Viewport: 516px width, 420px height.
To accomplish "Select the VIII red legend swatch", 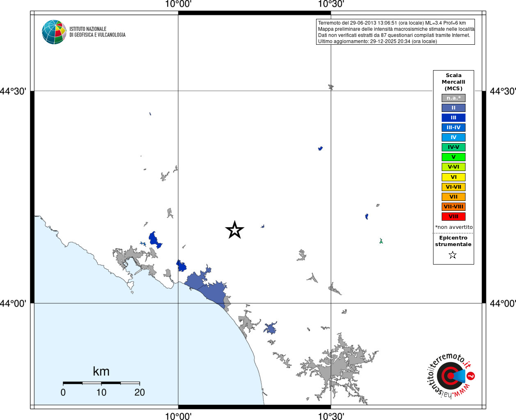I will pyautogui.click(x=454, y=217).
